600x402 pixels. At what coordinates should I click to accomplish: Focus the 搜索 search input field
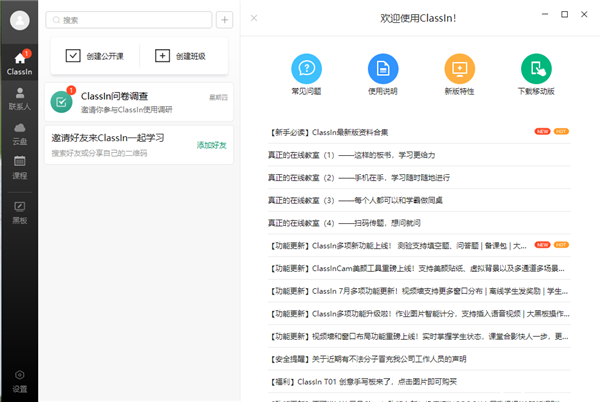coord(130,19)
